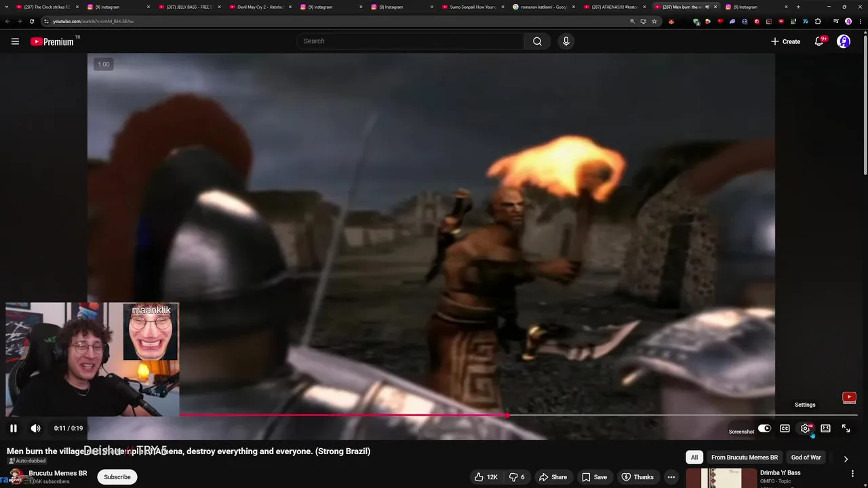Reload the page
The width and height of the screenshot is (868, 488).
(31, 21)
